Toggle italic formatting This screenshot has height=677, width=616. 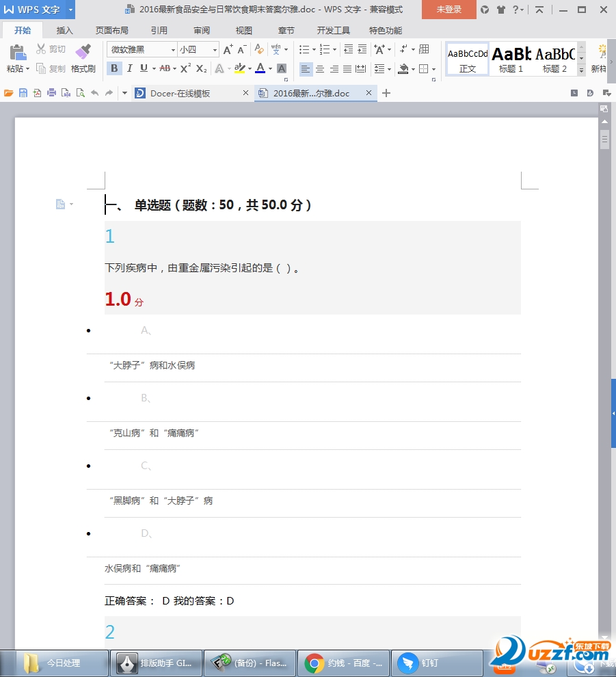point(129,68)
